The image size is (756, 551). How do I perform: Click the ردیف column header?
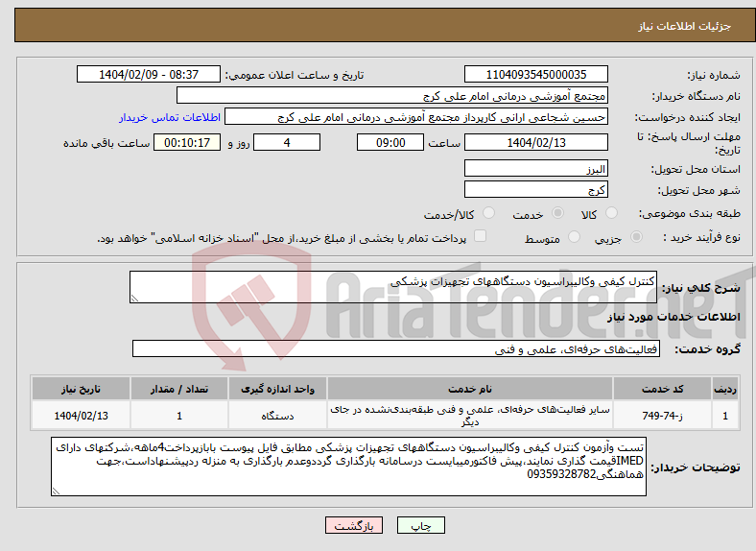tap(725, 389)
